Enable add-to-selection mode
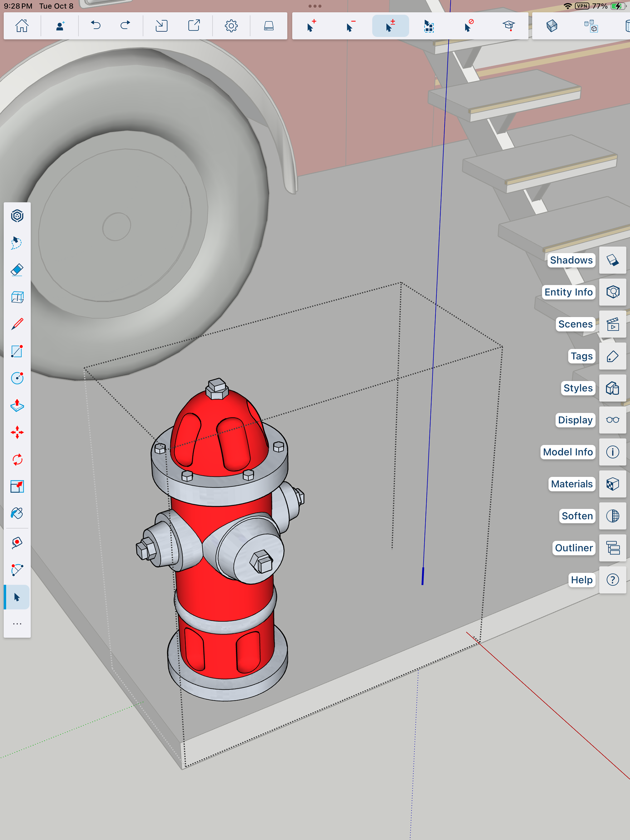Viewport: 630px width, 840px height. (x=311, y=26)
